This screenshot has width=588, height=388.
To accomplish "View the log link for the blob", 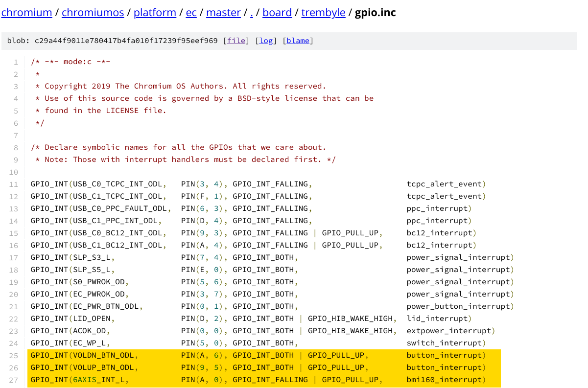I will (x=266, y=41).
